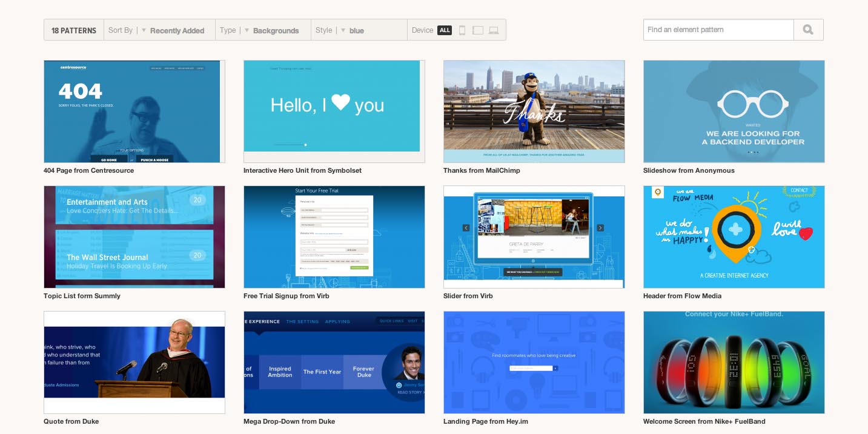868x434 pixels.
Task: Open the Hey.im landing page thumbnail
Action: 534,362
